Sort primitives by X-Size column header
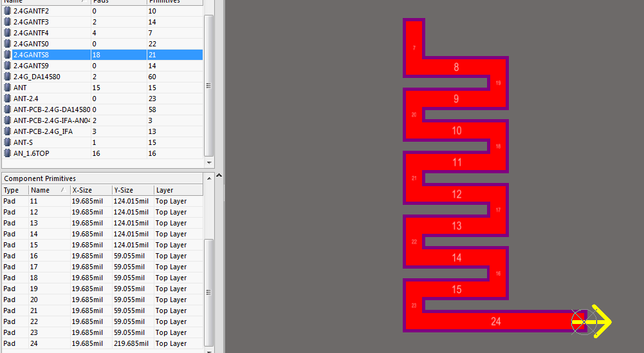Viewport: 644px width, 353px height. click(91, 190)
